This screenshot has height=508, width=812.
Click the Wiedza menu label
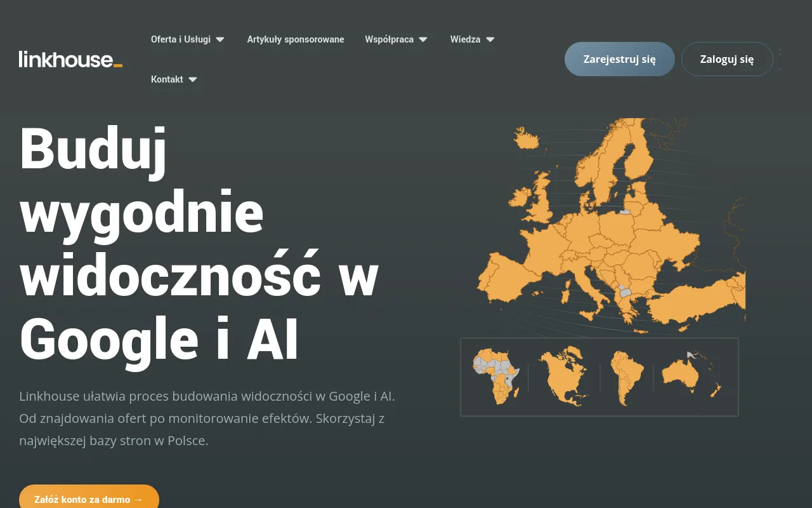coord(465,39)
